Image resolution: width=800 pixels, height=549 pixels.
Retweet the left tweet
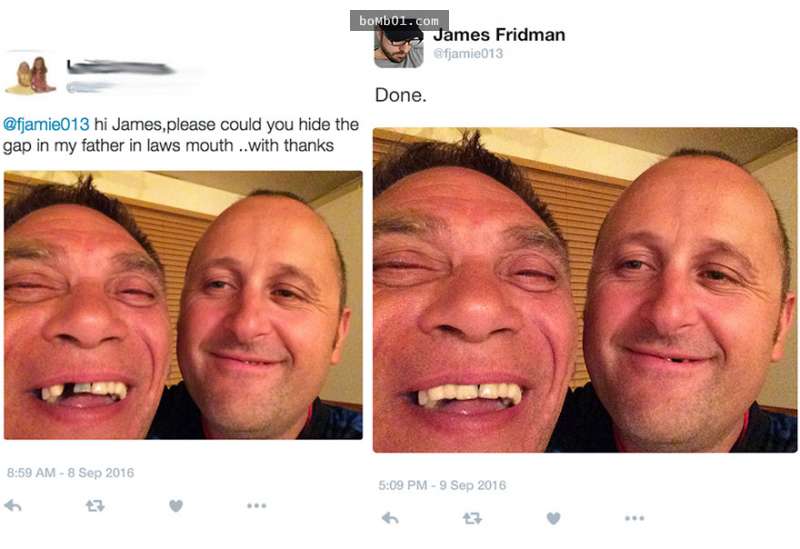tap(95, 506)
